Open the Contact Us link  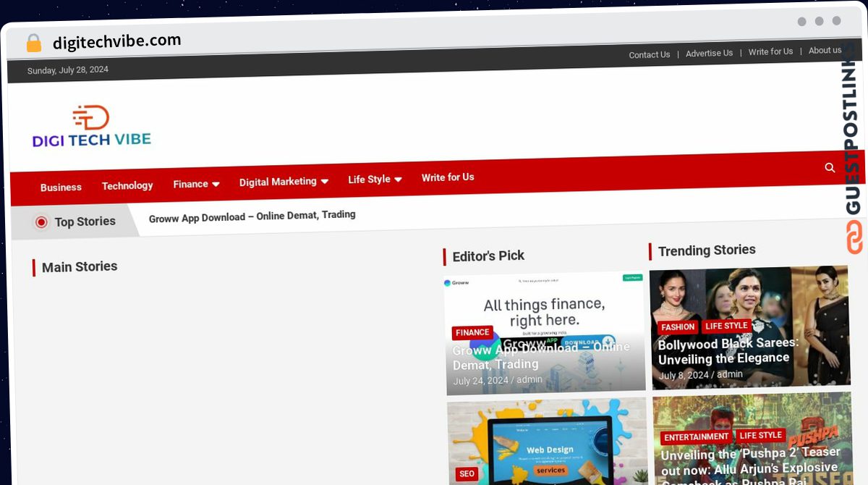coord(650,54)
